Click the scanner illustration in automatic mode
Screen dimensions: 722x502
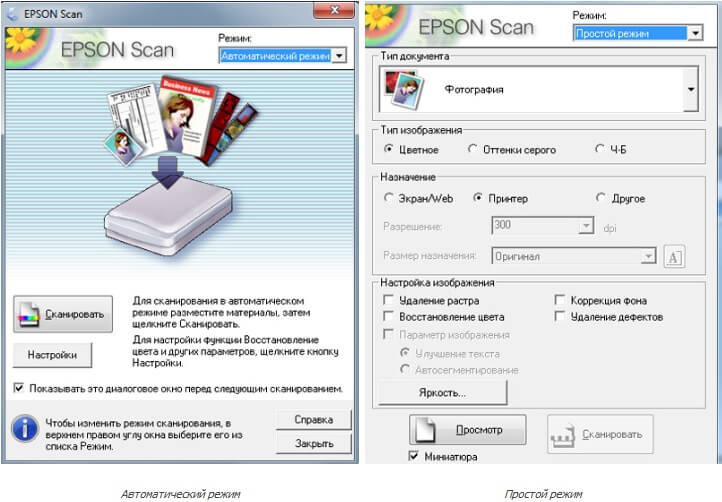(169, 216)
